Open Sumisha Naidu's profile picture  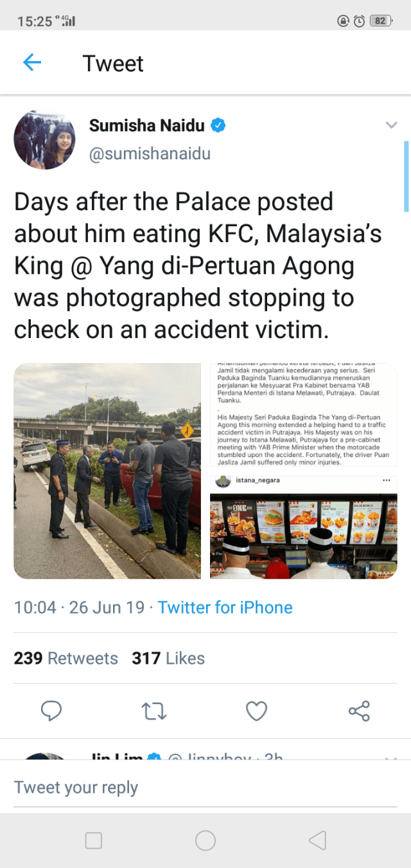pyautogui.click(x=44, y=139)
